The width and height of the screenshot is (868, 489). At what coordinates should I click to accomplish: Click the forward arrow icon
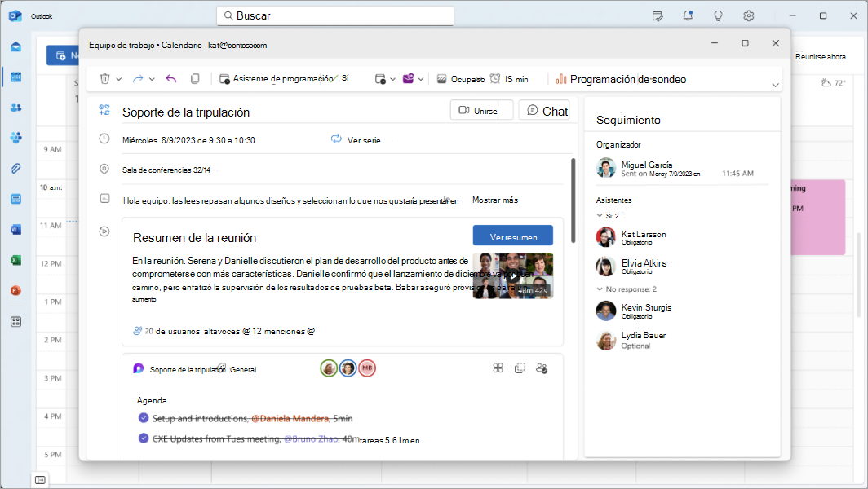138,79
